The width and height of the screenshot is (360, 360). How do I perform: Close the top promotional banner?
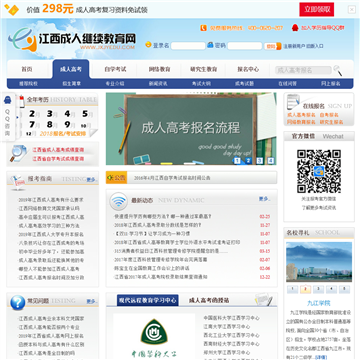352,10
